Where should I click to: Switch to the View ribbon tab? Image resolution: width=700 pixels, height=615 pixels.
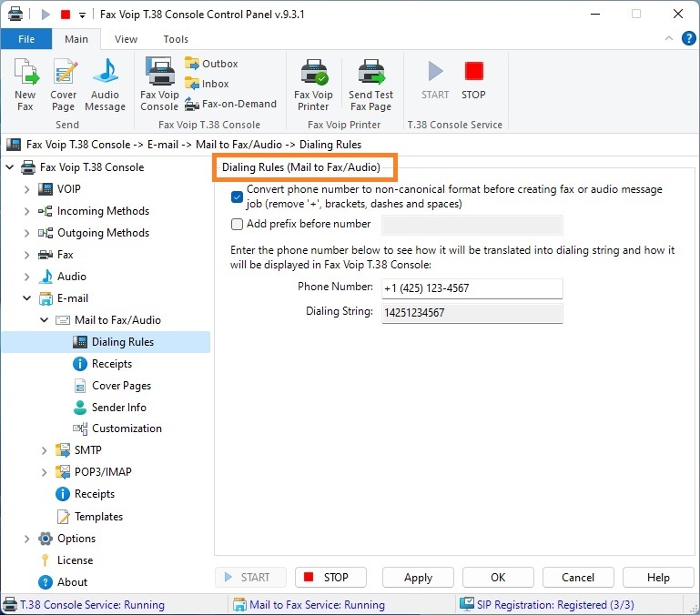126,39
